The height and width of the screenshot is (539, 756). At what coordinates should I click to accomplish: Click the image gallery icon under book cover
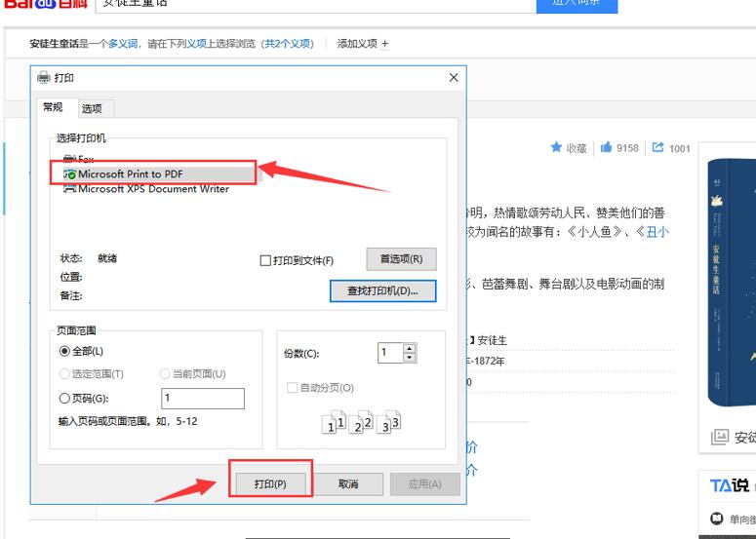click(719, 437)
